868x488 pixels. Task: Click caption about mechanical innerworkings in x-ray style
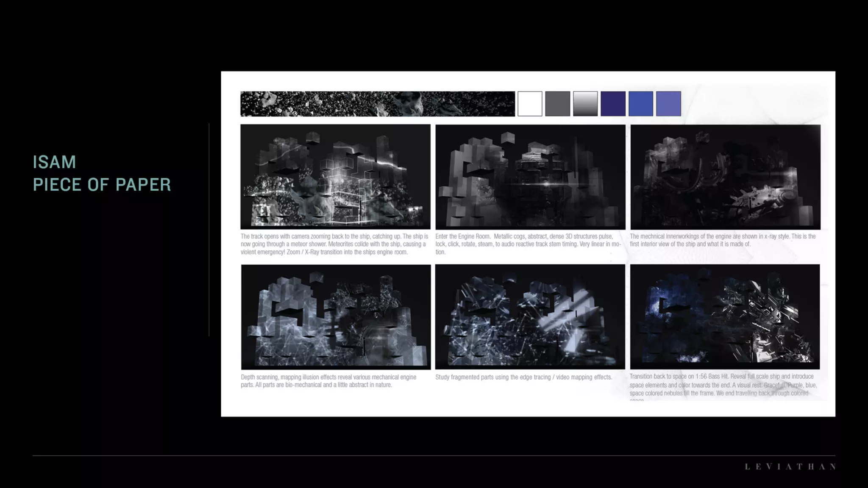click(x=723, y=240)
